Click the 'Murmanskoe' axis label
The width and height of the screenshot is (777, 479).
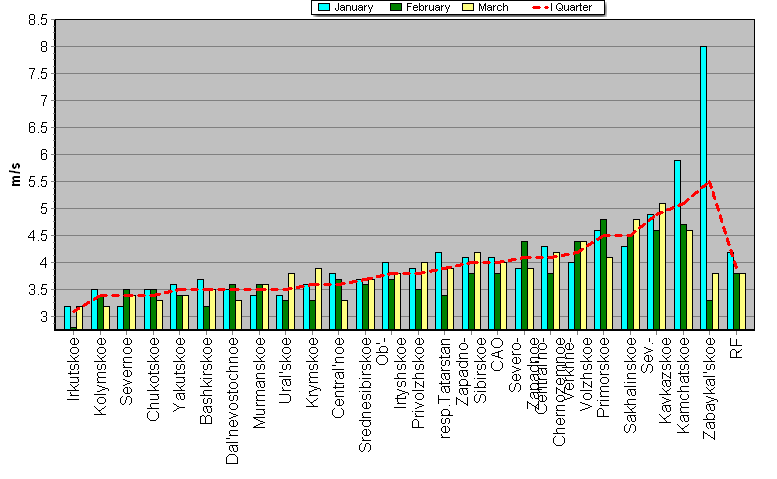pyautogui.click(x=259, y=382)
